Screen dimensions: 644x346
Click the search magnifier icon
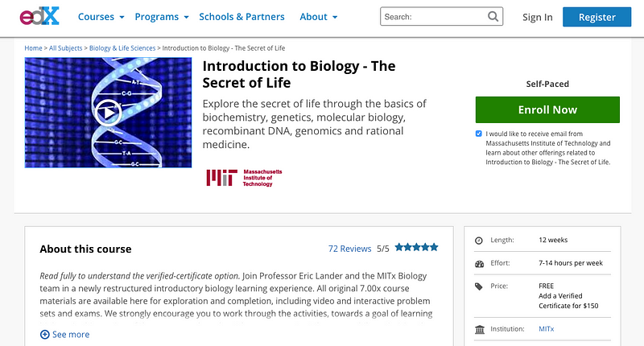[x=493, y=16]
